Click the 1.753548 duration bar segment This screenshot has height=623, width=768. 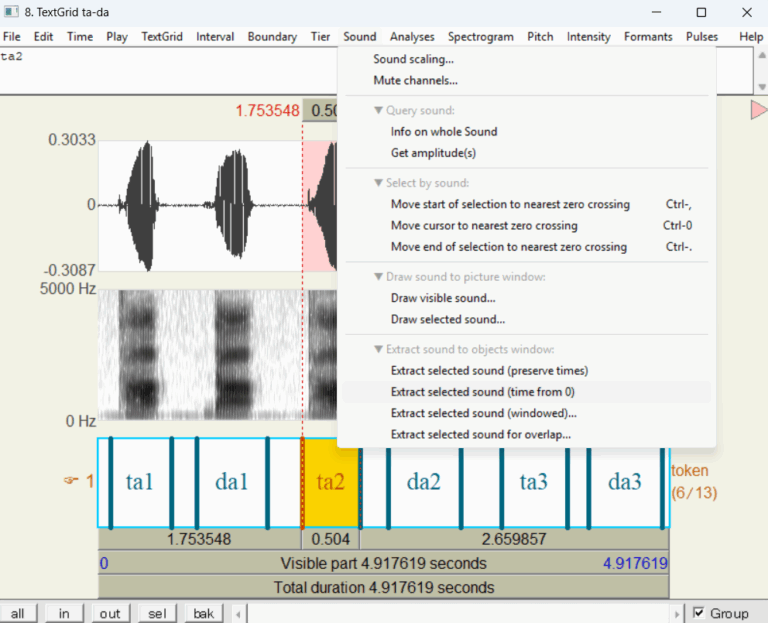pos(199,539)
